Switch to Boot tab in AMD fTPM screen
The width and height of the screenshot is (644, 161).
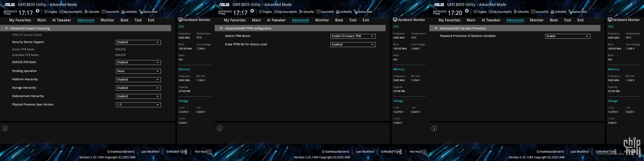coord(339,20)
